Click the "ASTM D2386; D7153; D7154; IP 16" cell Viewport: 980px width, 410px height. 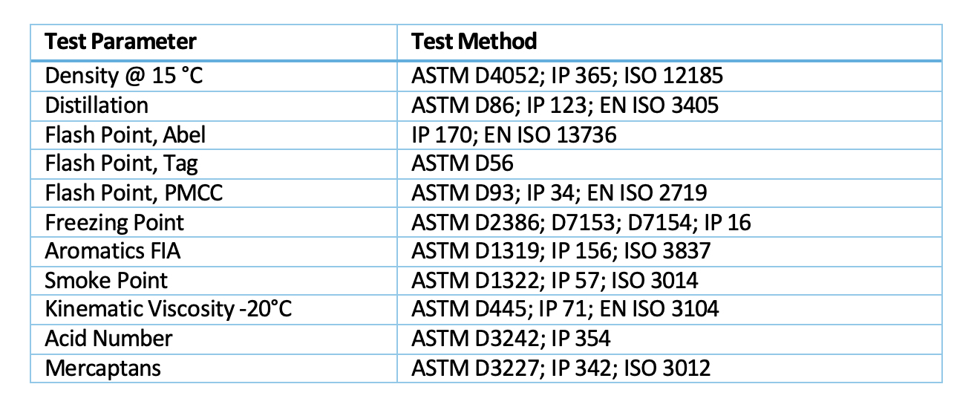pyautogui.click(x=581, y=222)
